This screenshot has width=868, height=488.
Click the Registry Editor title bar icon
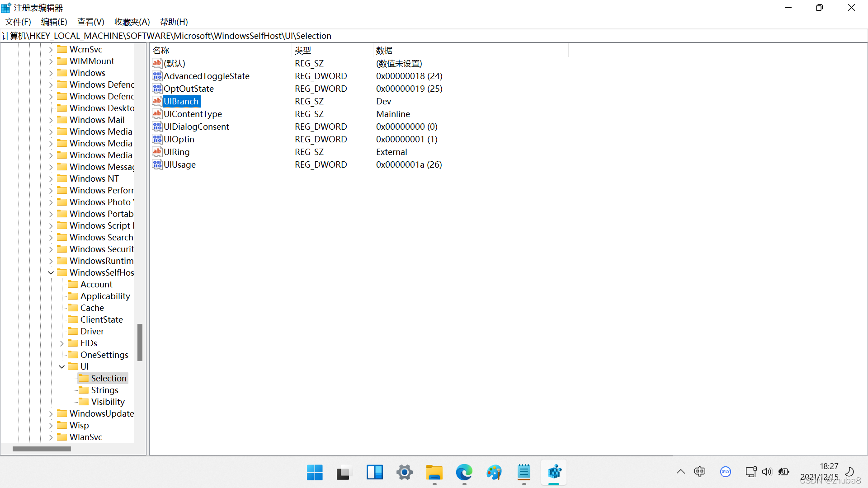pyautogui.click(x=6, y=8)
